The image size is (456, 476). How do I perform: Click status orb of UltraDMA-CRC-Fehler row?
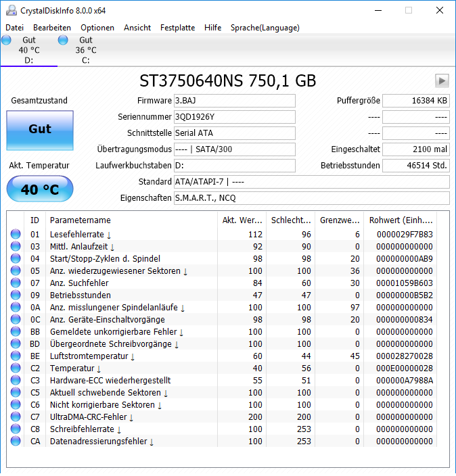[16, 416]
